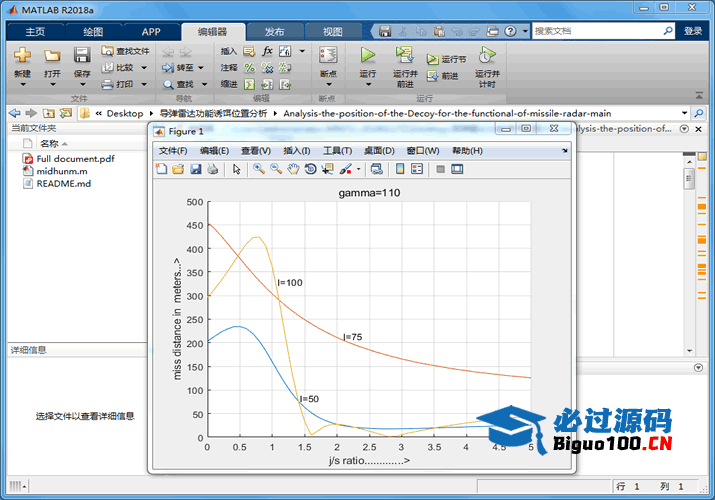Switch to Publish (发布) ribbon tab
The image size is (715, 500).
(x=275, y=31)
